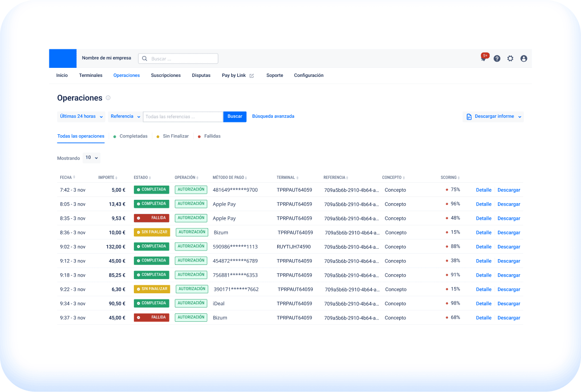Open Detalle for the 9:37 operation
The width and height of the screenshot is (581, 392).
click(484, 318)
